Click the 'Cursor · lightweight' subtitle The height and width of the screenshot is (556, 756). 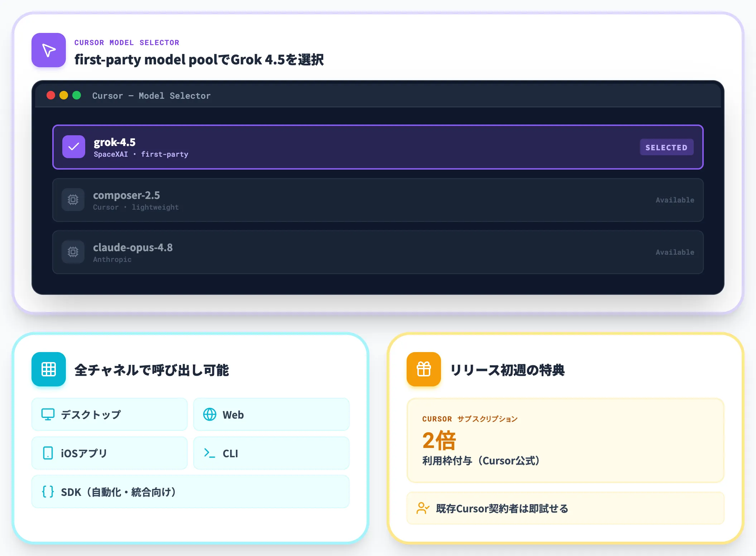click(x=136, y=207)
